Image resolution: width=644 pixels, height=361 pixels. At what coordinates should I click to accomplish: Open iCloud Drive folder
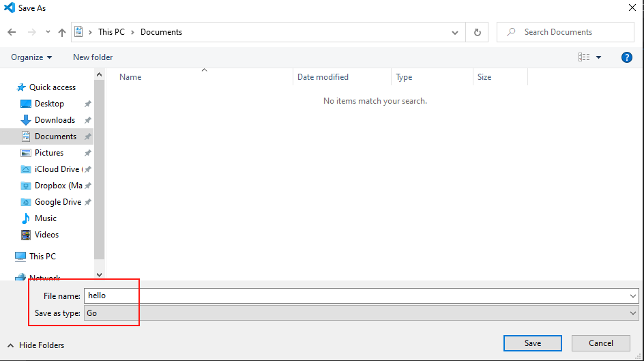coord(57,169)
